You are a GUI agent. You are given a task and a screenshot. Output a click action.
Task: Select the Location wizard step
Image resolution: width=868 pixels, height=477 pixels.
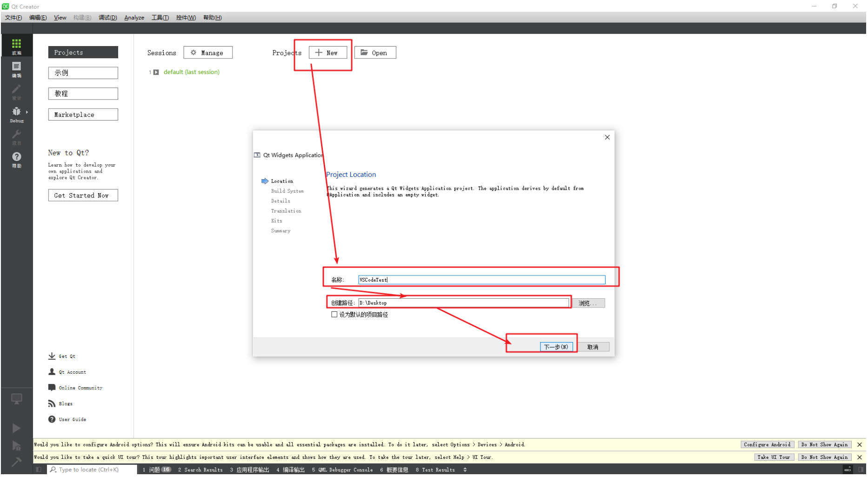[282, 181]
